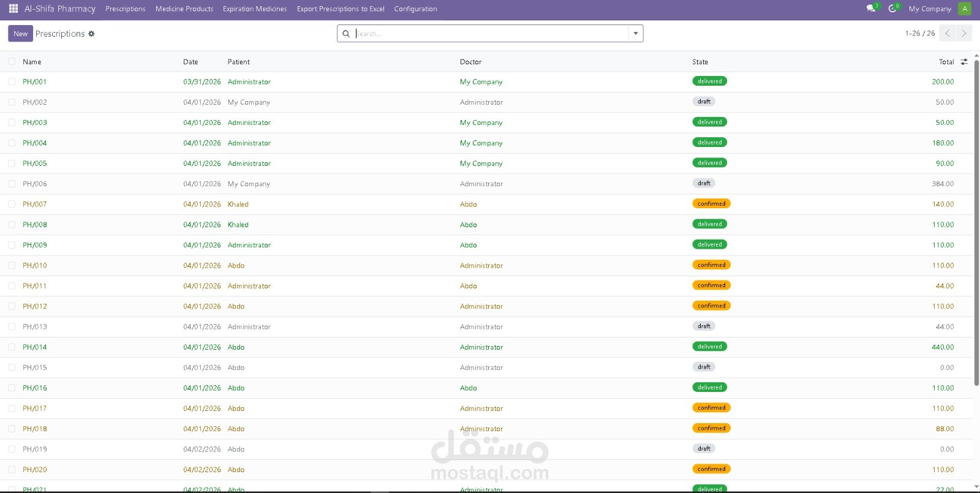Click the vertical scrollbar thumb
Screen dimensions: 980x493
976,224
